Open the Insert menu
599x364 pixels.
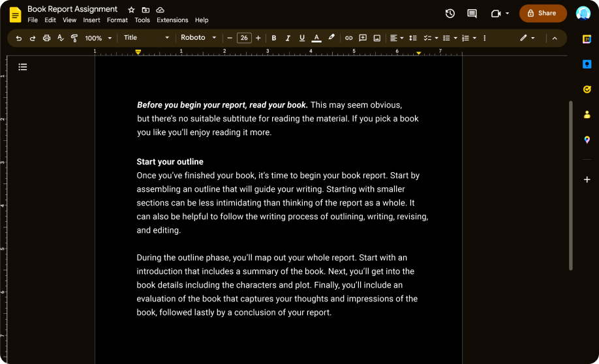click(x=91, y=20)
